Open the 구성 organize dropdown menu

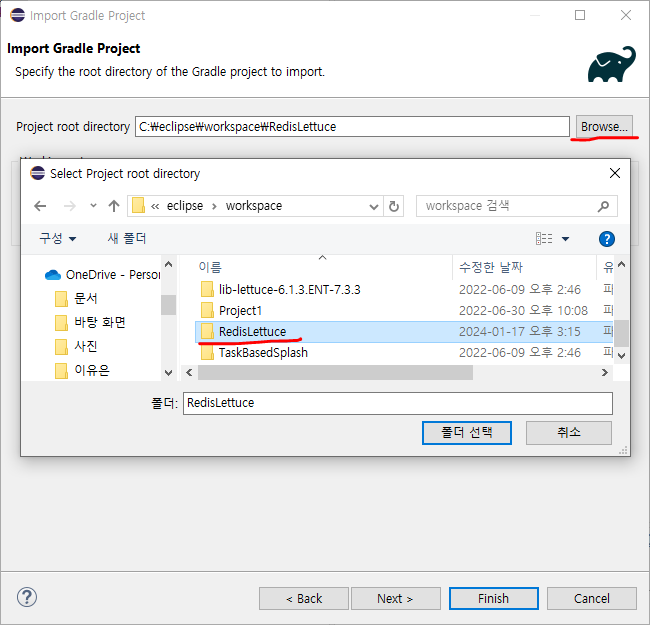point(57,239)
